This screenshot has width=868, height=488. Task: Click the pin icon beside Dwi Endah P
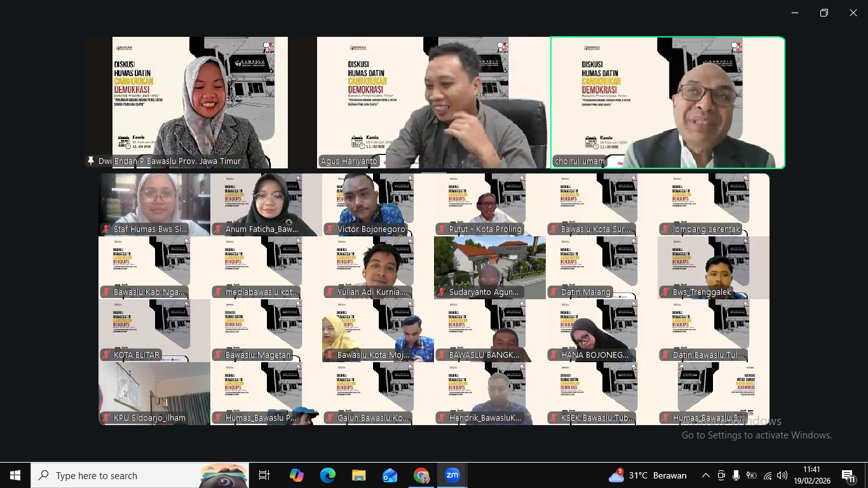click(91, 161)
